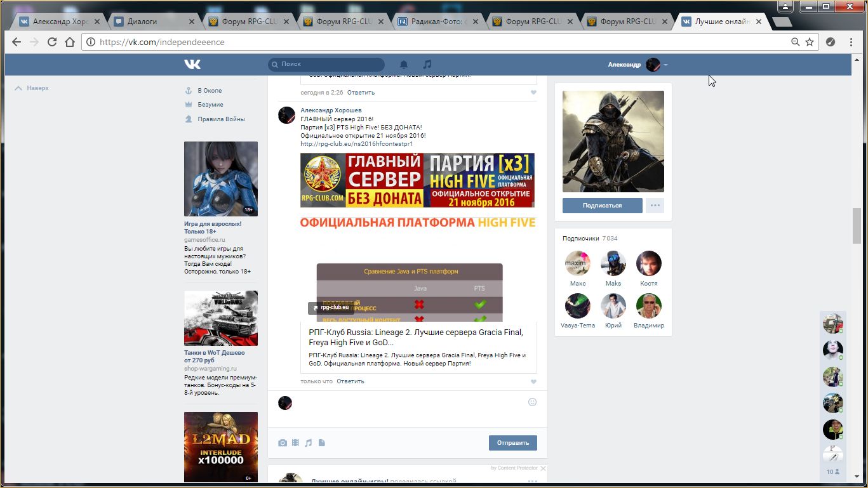Bookmark this page with the star icon
The width and height of the screenshot is (868, 488).
pyautogui.click(x=810, y=42)
